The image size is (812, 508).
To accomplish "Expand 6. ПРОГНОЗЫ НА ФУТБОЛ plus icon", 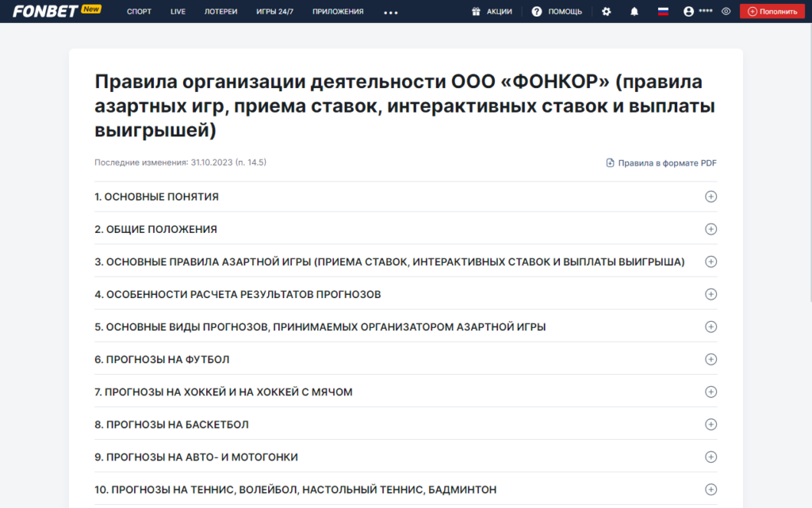I will (x=710, y=360).
